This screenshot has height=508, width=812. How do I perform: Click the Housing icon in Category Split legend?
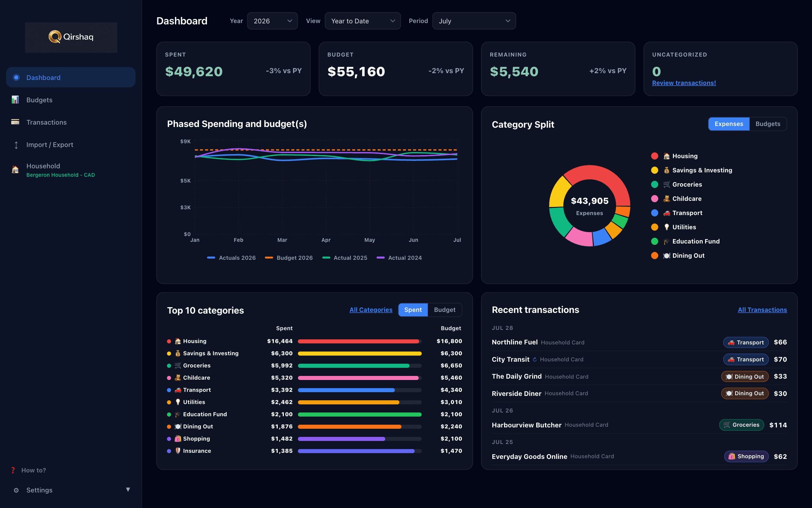tap(667, 156)
